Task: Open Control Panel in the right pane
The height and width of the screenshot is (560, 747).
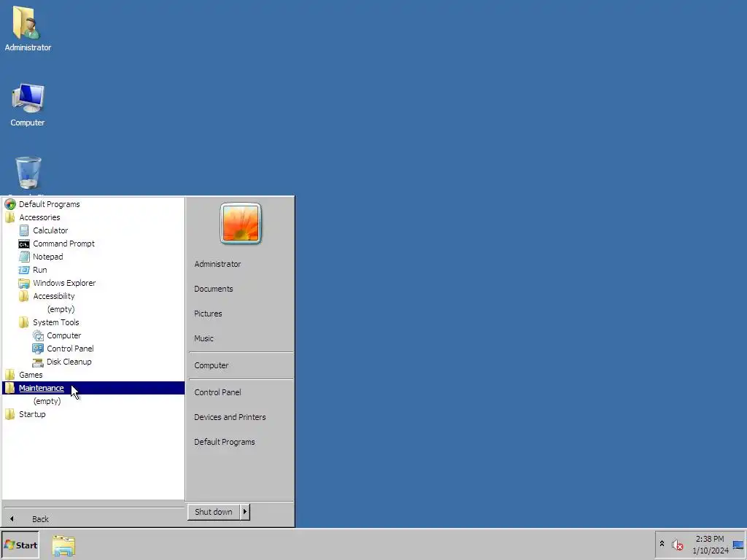Action: [x=217, y=392]
